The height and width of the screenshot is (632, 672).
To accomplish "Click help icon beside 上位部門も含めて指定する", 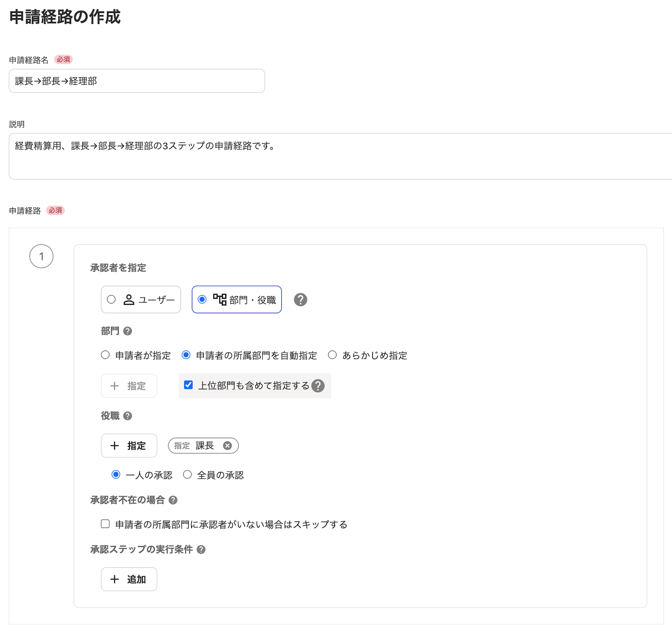I will click(x=318, y=385).
